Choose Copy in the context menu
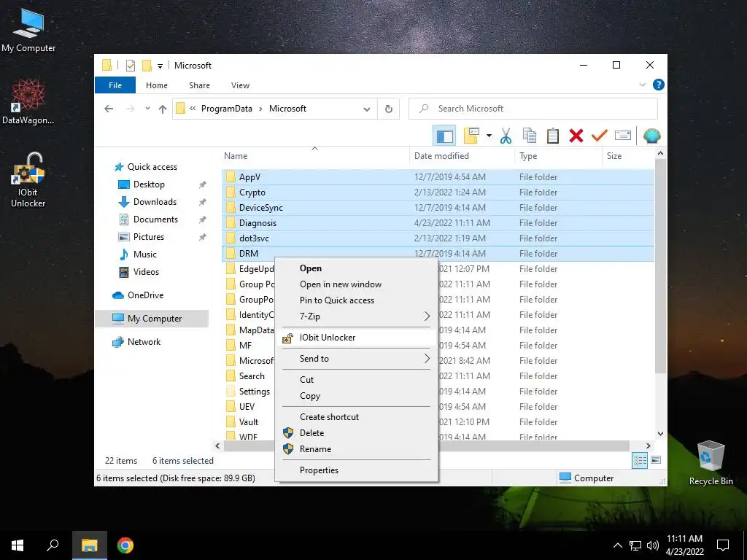This screenshot has width=747, height=560. tap(357, 396)
